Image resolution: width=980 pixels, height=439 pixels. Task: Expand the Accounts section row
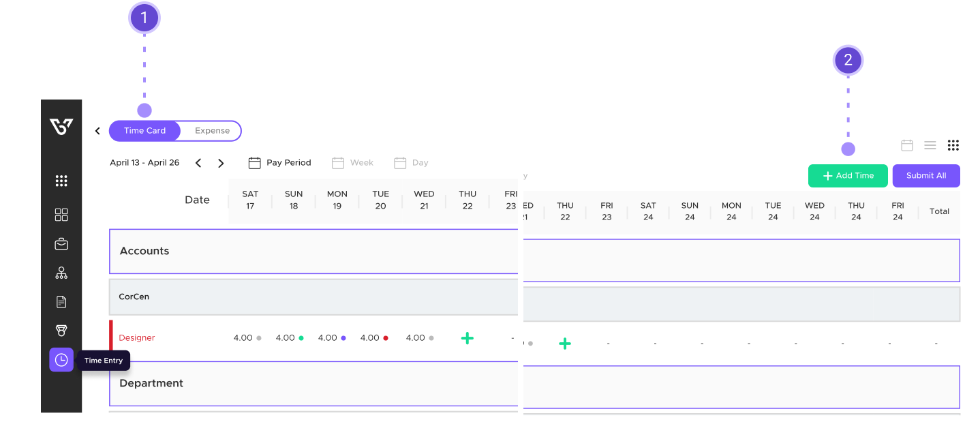click(313, 251)
